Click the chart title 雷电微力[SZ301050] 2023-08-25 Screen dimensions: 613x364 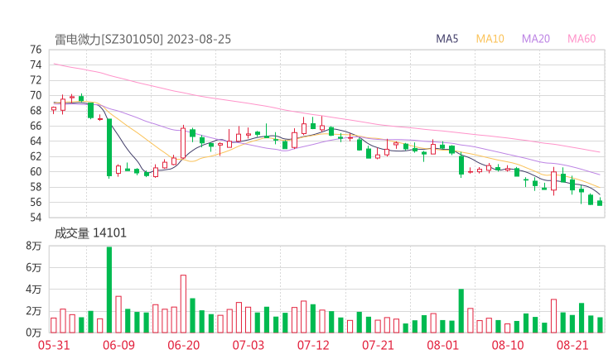tap(142, 40)
